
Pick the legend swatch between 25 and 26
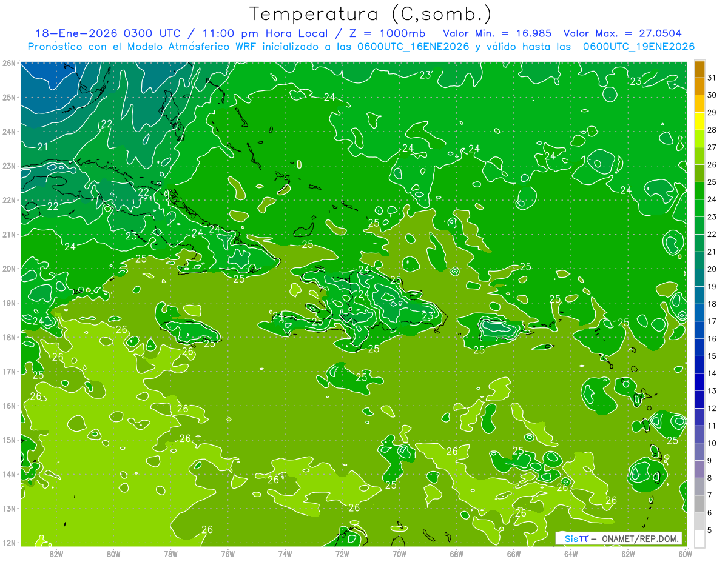(x=699, y=173)
